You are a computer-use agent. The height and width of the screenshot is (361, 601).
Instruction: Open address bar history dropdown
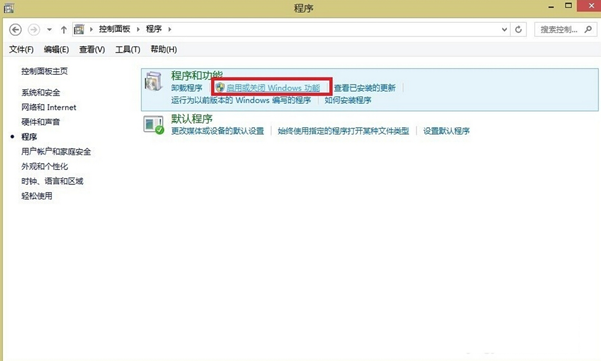click(504, 30)
